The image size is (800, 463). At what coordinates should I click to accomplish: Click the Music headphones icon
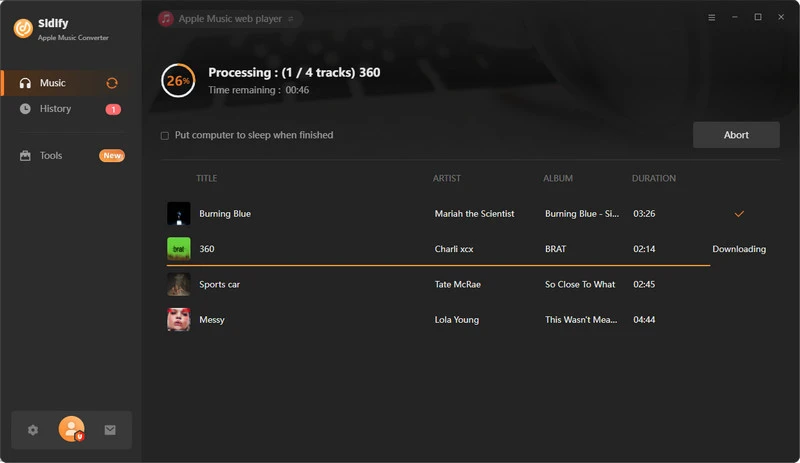click(25, 83)
